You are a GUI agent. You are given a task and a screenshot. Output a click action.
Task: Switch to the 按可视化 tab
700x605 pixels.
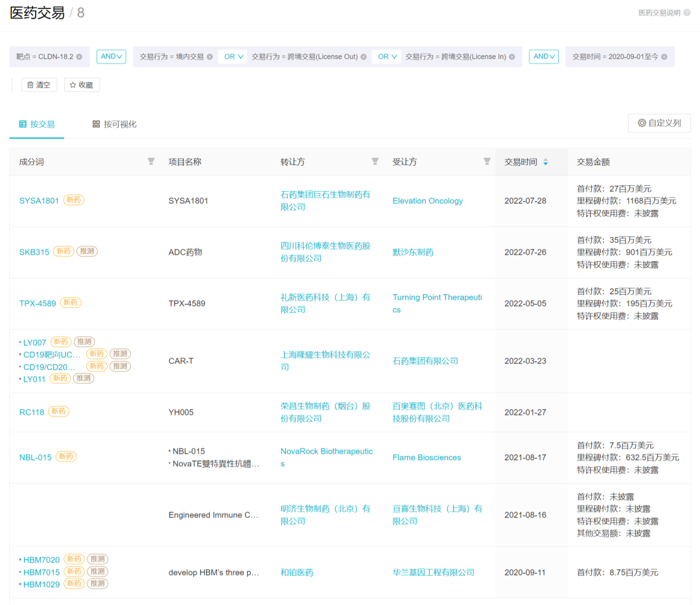pyautogui.click(x=115, y=124)
